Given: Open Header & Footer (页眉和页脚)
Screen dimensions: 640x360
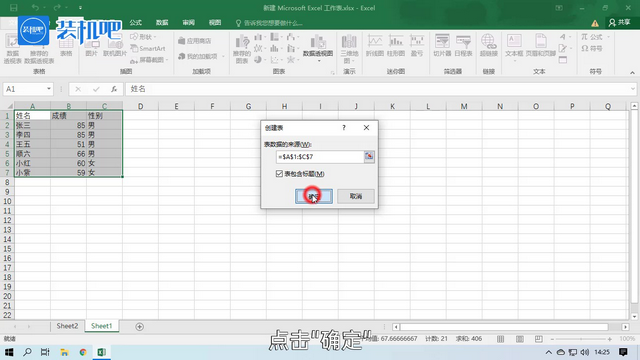Looking at the screenshot, I should pos(540,45).
